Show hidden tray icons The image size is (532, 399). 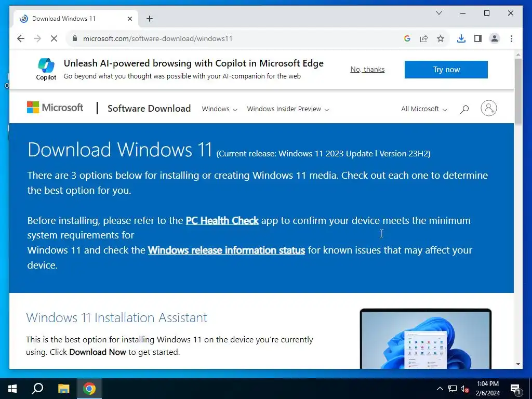click(x=440, y=389)
